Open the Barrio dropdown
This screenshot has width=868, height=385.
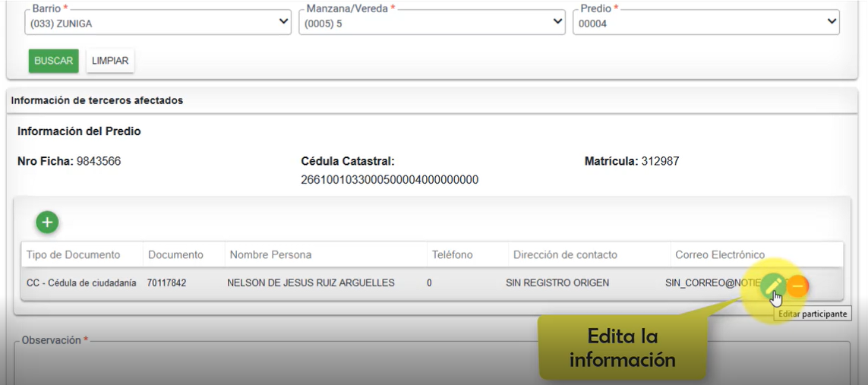click(x=159, y=23)
